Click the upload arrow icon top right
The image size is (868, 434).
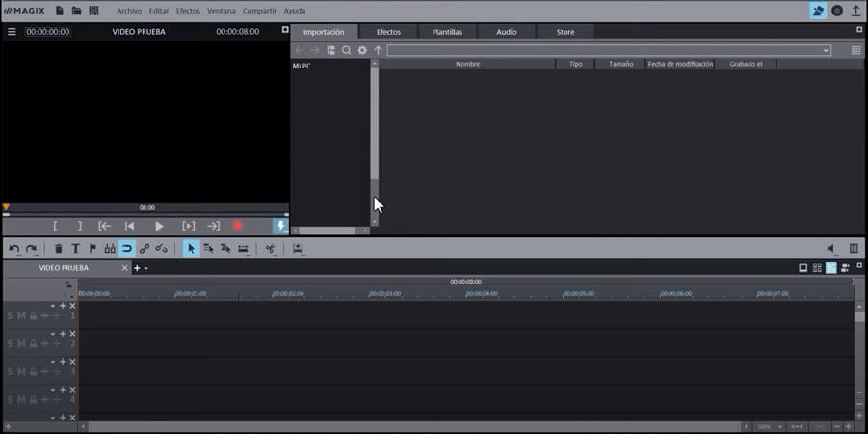point(855,11)
